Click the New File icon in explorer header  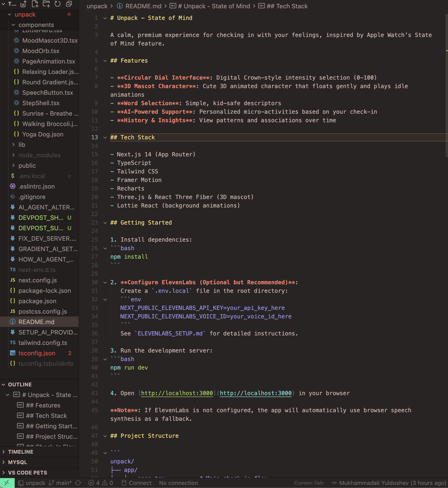pyautogui.click(x=35, y=4)
